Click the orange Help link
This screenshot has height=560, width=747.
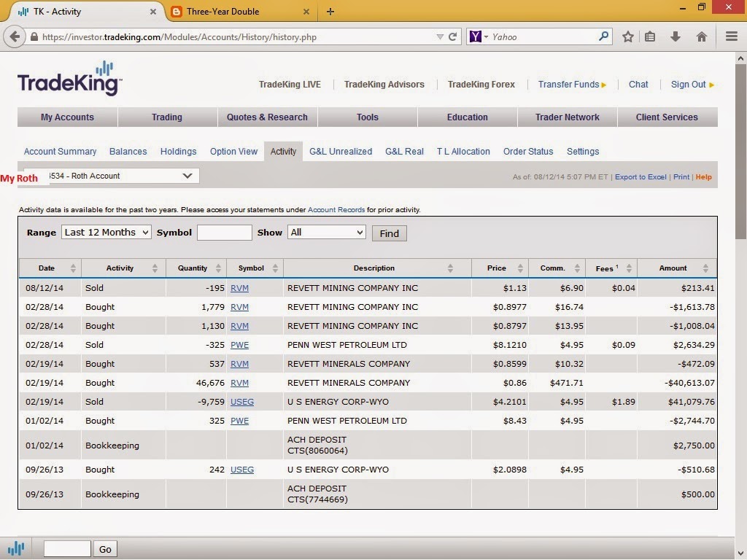pyautogui.click(x=703, y=176)
